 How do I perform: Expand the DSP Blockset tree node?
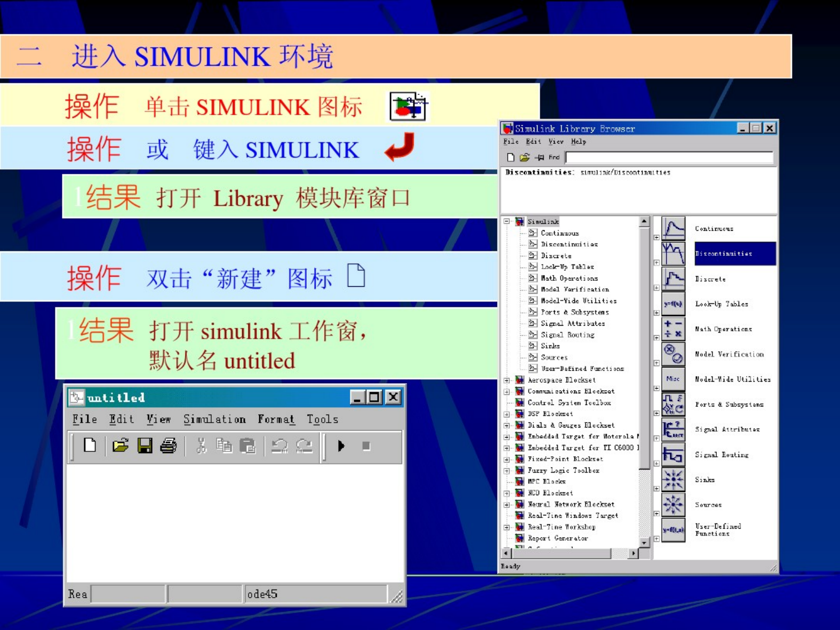click(x=507, y=414)
